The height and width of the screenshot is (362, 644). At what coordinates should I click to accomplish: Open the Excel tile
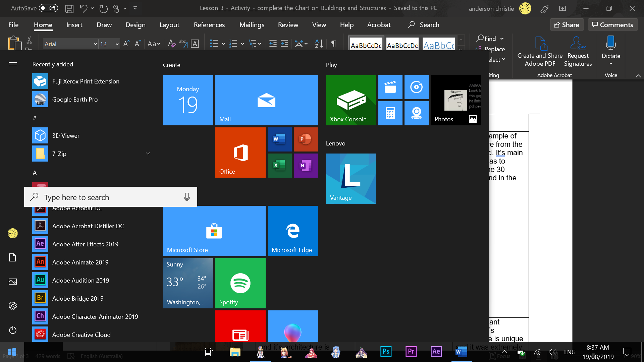(279, 166)
